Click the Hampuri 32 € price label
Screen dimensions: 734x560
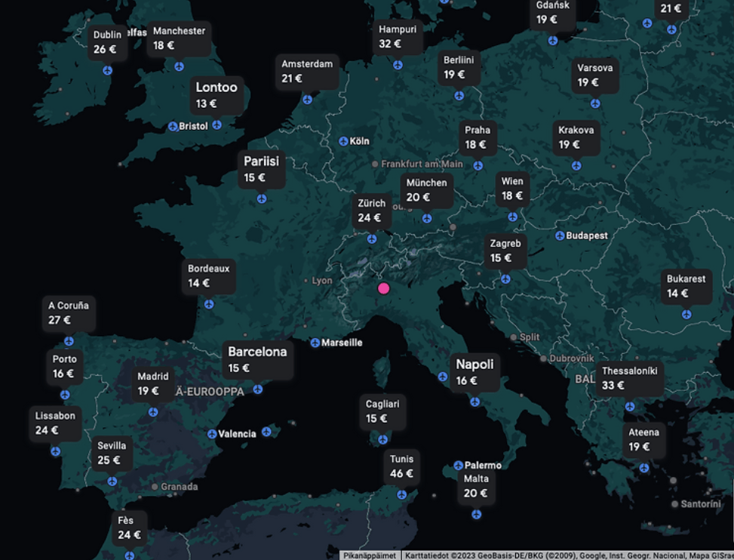[x=398, y=36]
